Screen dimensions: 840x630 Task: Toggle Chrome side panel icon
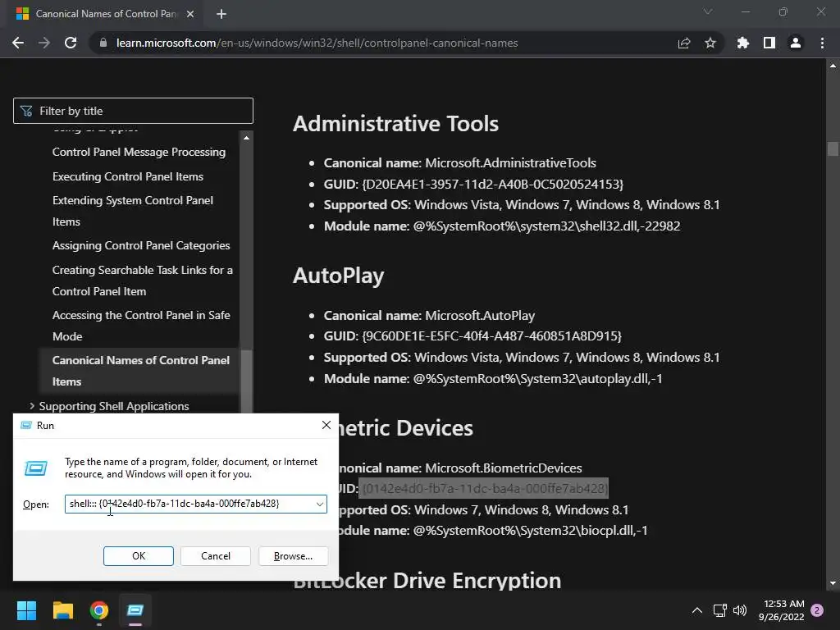point(769,43)
